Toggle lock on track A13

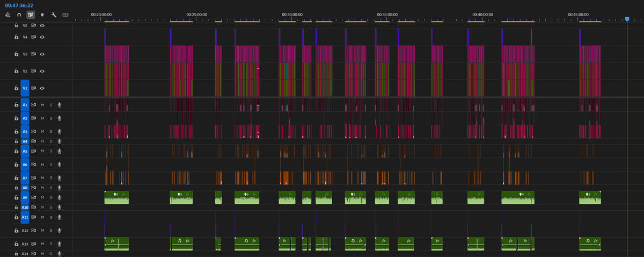(16, 244)
